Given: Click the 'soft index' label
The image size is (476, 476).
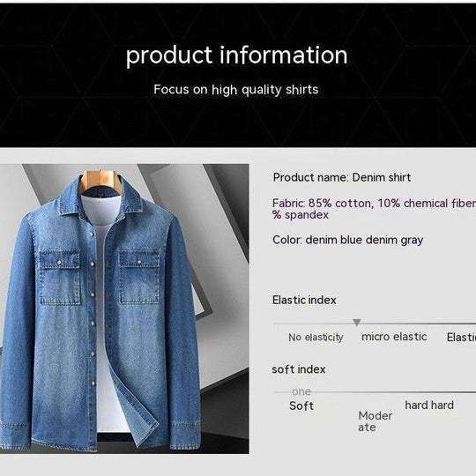Looking at the screenshot, I should tap(299, 369).
